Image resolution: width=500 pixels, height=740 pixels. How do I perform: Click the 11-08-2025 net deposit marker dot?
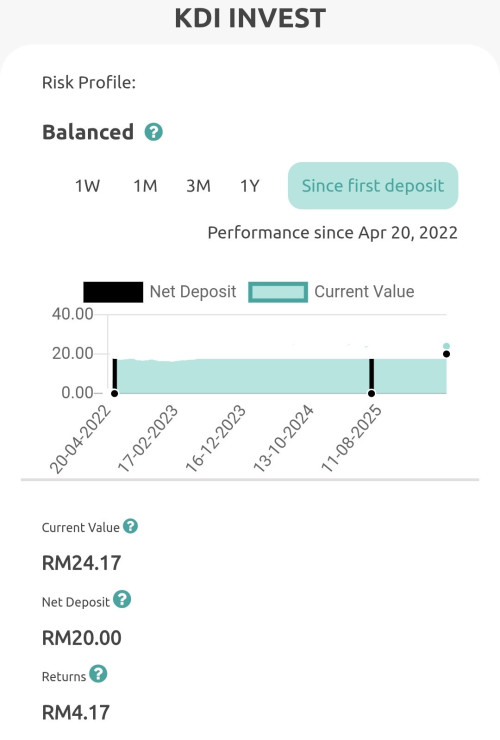372,393
